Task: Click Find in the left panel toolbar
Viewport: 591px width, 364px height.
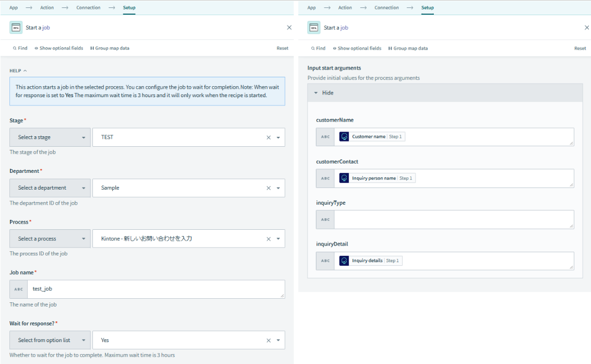Action: pos(20,48)
